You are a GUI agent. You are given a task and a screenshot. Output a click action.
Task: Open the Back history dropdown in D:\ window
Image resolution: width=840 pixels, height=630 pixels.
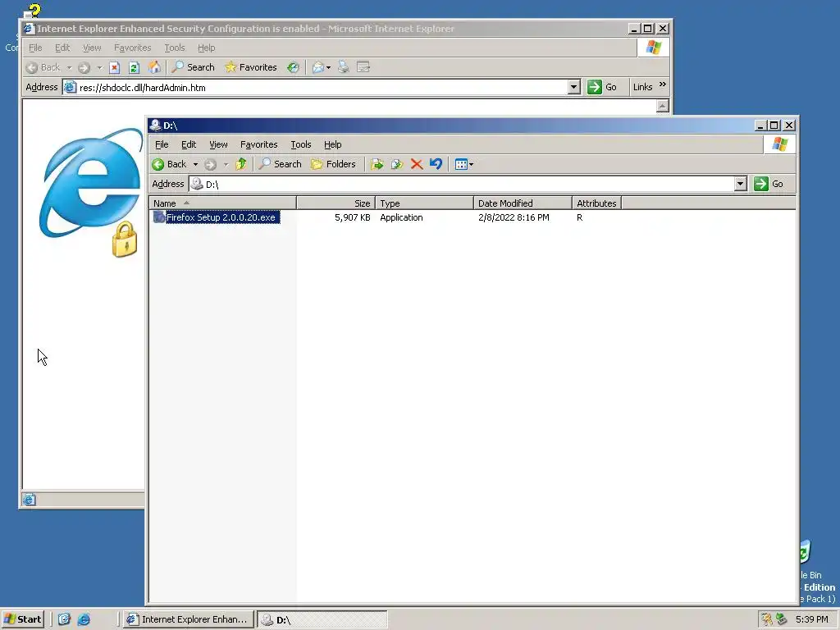click(195, 164)
